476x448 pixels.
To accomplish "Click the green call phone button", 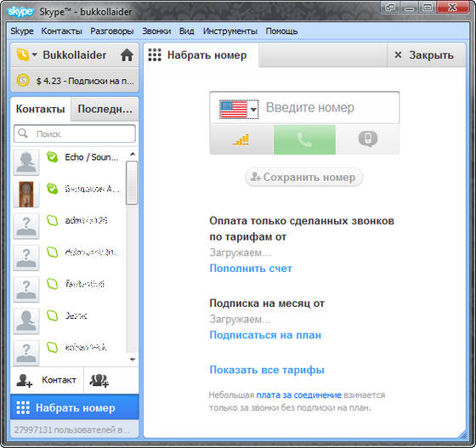I will [304, 139].
